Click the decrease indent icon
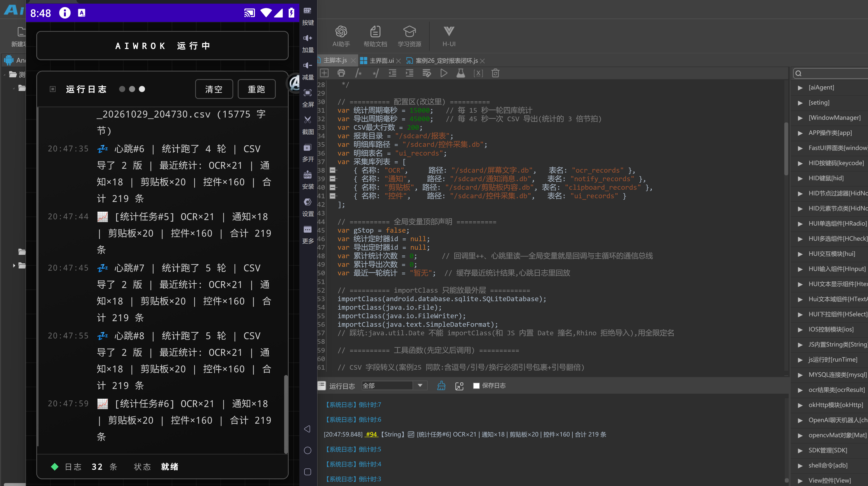 pos(392,73)
